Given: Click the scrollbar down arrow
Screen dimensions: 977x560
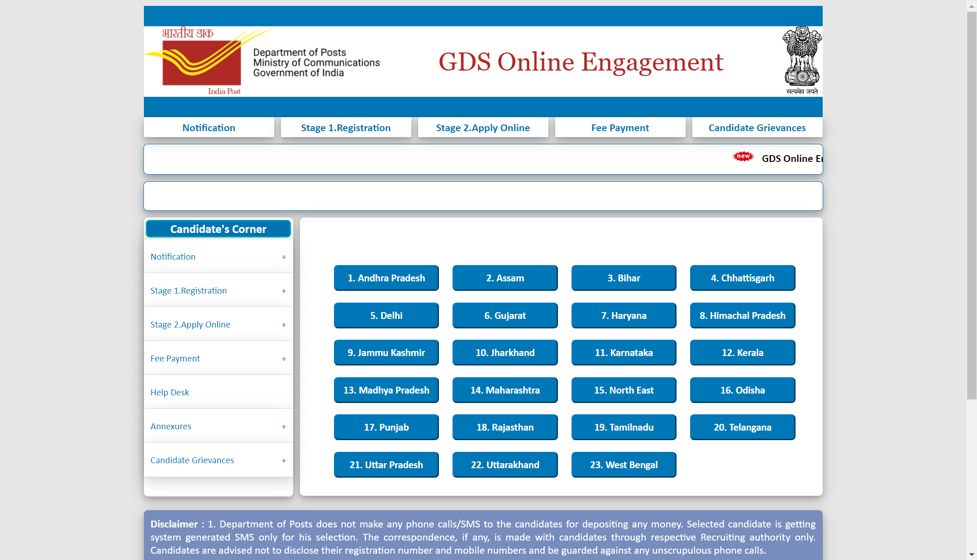Looking at the screenshot, I should [972, 555].
